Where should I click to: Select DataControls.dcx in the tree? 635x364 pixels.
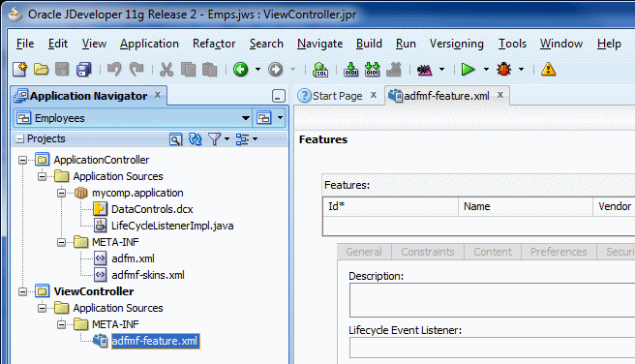(x=152, y=209)
